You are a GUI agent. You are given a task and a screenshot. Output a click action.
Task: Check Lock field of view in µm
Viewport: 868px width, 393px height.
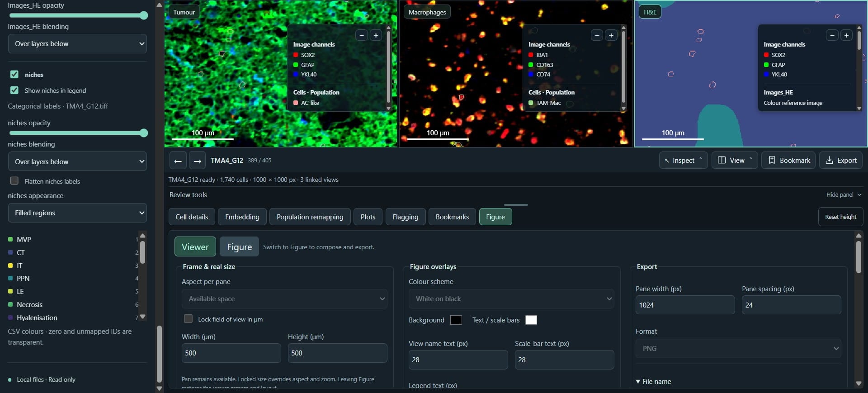[x=189, y=319]
